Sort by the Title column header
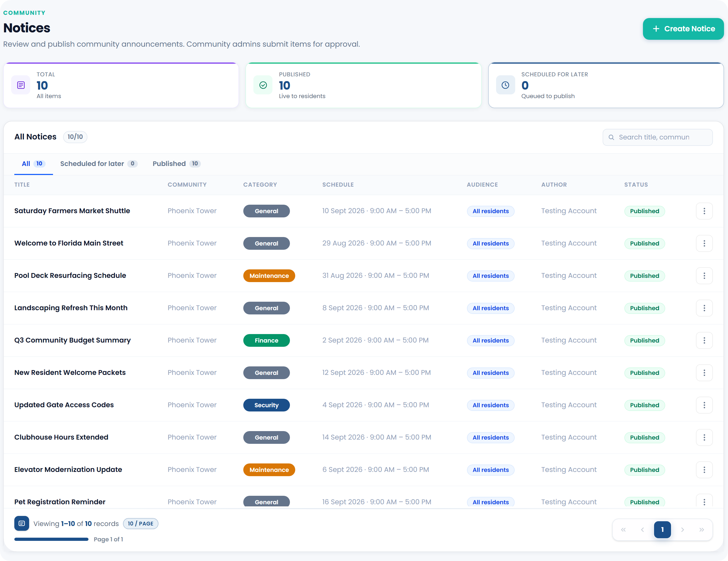This screenshot has height=561, width=728. click(22, 185)
